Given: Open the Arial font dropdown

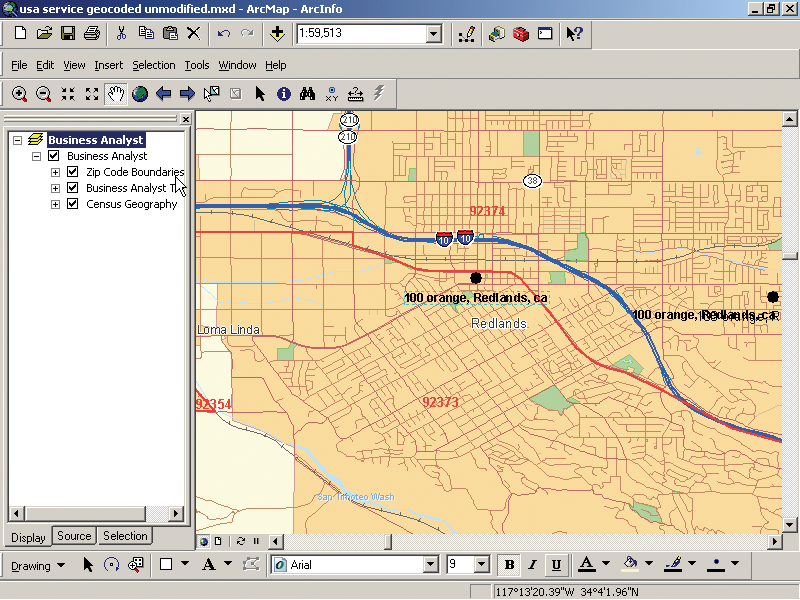Looking at the screenshot, I should [431, 565].
